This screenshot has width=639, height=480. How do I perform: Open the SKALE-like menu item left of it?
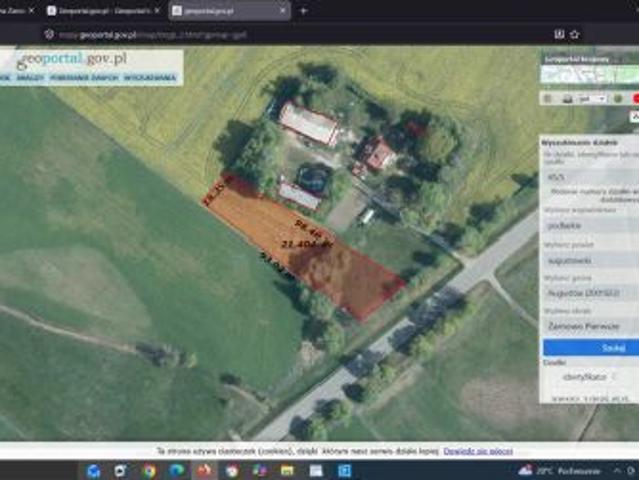point(30,77)
